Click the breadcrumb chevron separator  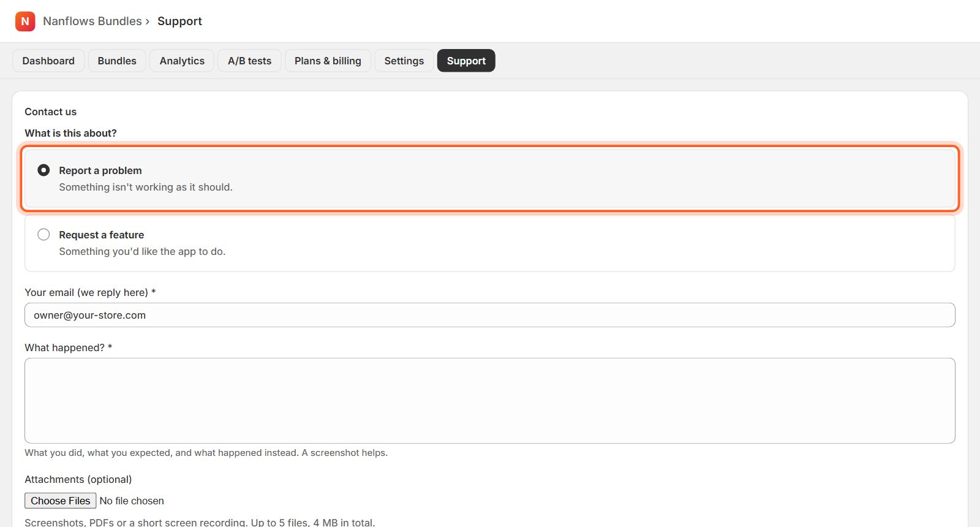coord(148,21)
